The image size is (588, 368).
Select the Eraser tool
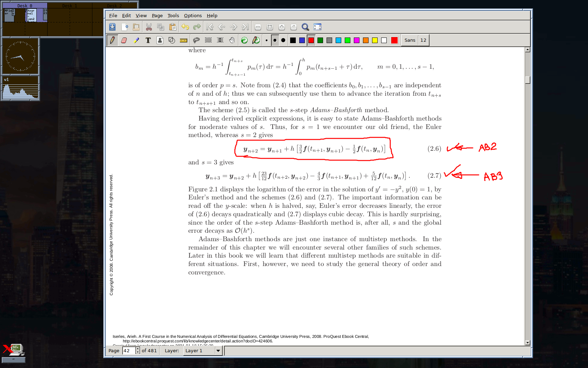click(124, 40)
